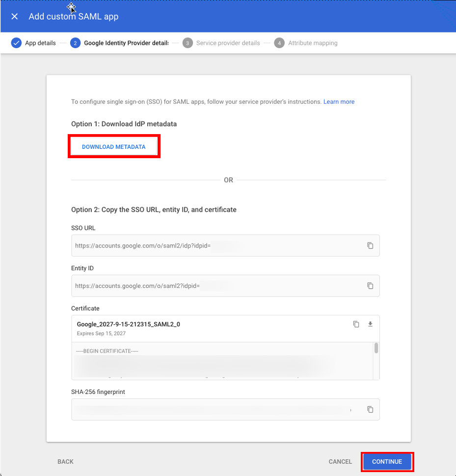The image size is (456, 476).
Task: Switch to the Attribute mapping step
Action: pyautogui.click(x=312, y=43)
